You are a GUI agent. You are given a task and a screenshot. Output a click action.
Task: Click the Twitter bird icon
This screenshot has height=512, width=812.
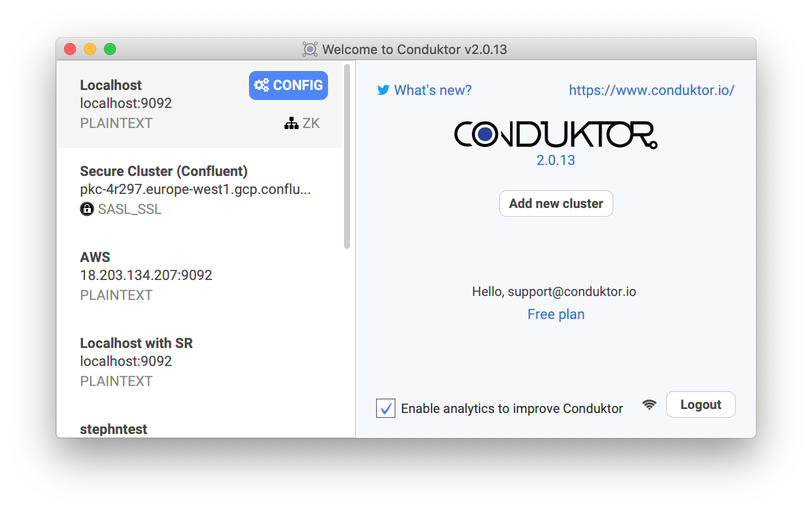tap(383, 90)
